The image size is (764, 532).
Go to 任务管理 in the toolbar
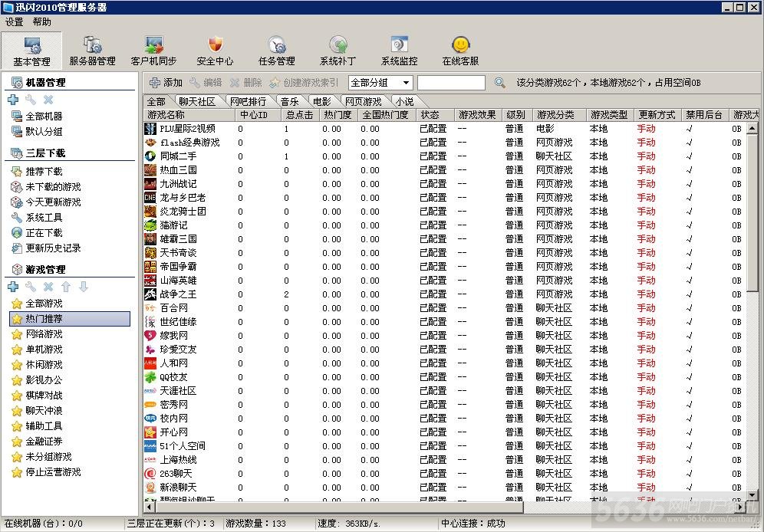276,51
